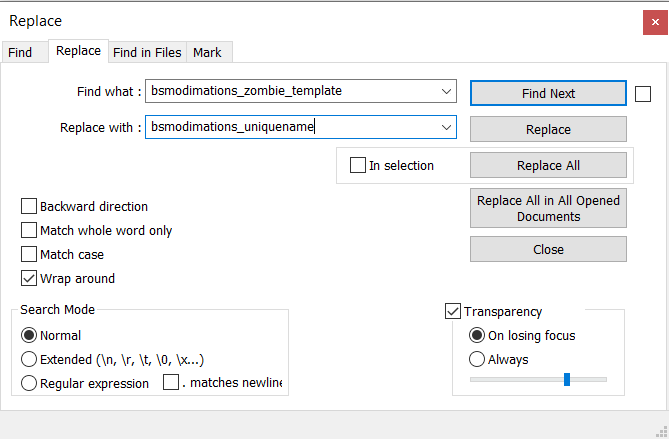Choose Regular expression search mode
This screenshot has width=669, height=439.
[29, 383]
